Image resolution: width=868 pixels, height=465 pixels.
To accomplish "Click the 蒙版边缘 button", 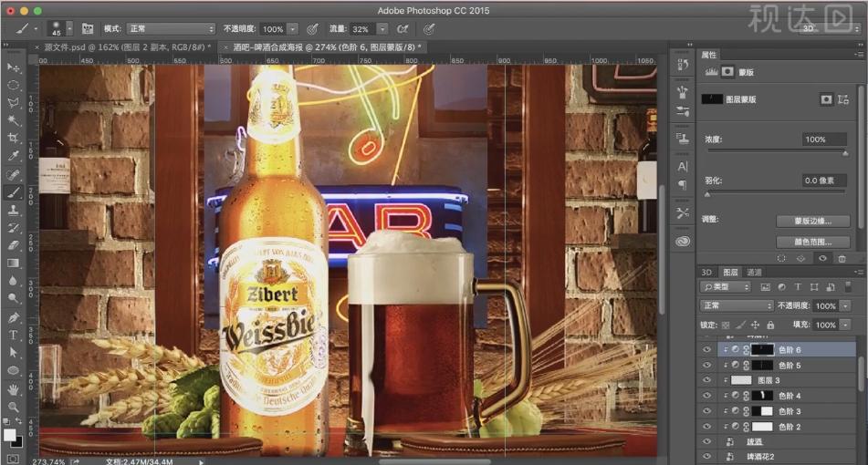I will click(812, 222).
